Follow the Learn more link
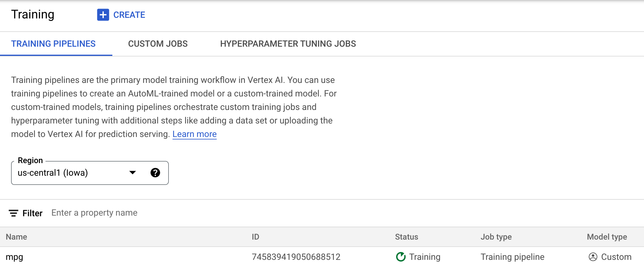 coord(194,134)
